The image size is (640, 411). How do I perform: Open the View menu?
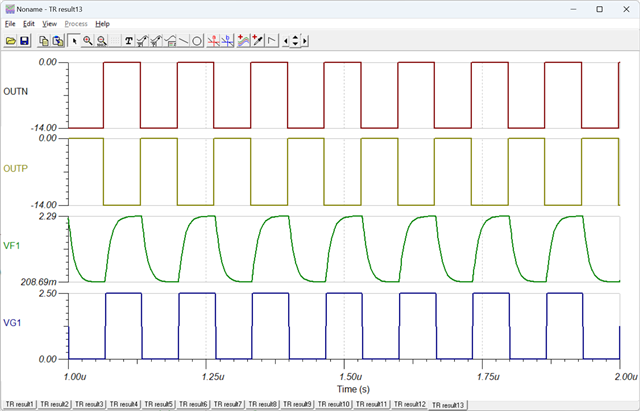(49, 24)
